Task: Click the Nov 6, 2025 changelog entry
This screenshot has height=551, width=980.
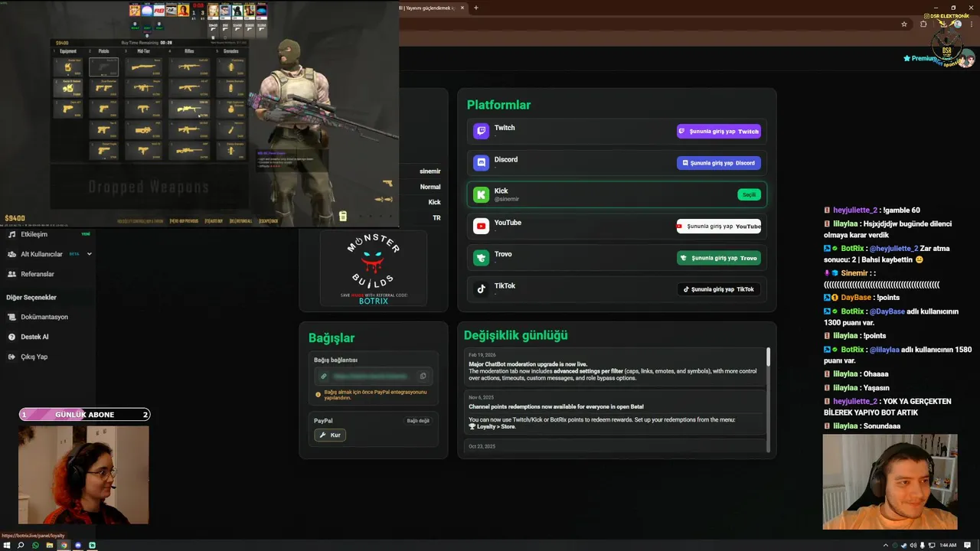Action: [615, 412]
